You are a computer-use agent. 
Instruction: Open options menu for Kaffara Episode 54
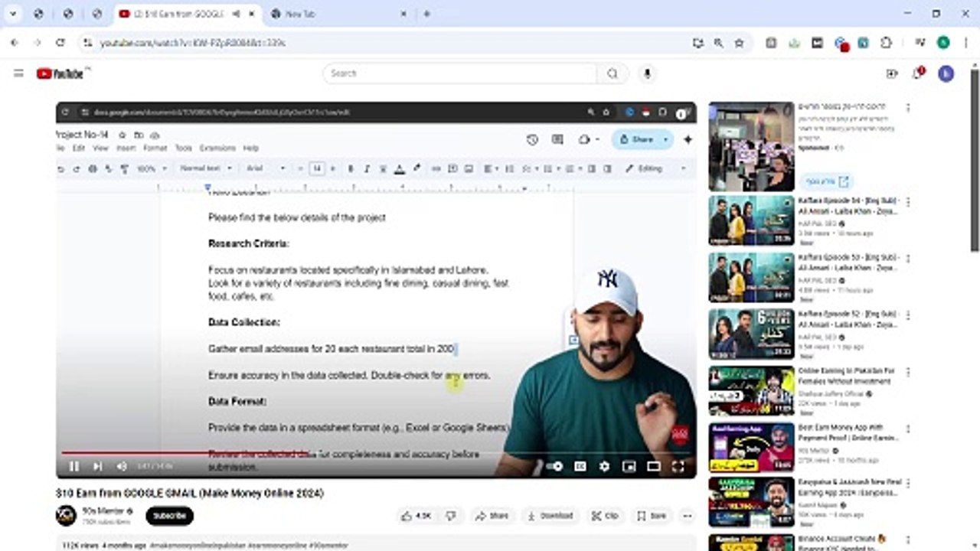pos(908,203)
